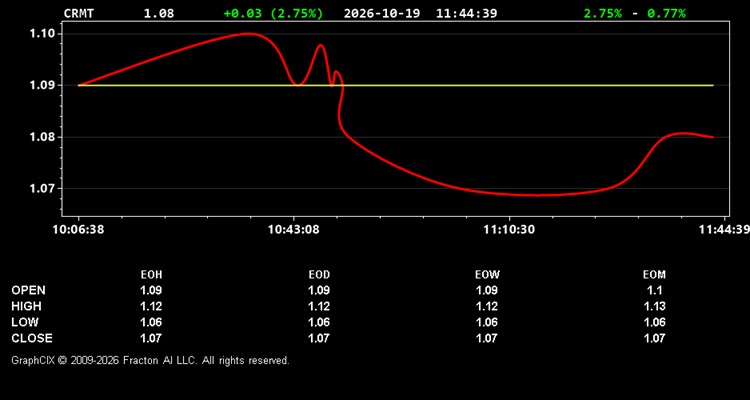Image resolution: width=750 pixels, height=400 pixels.
Task: Click the EOM OPEN value 1.1
Action: coord(654,290)
